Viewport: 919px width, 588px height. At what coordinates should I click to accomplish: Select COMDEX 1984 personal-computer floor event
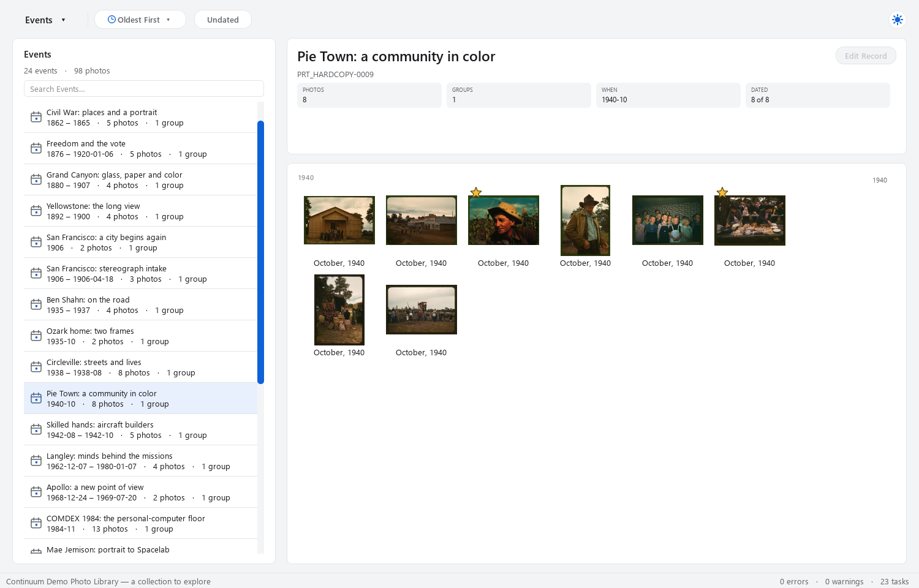[x=140, y=524]
